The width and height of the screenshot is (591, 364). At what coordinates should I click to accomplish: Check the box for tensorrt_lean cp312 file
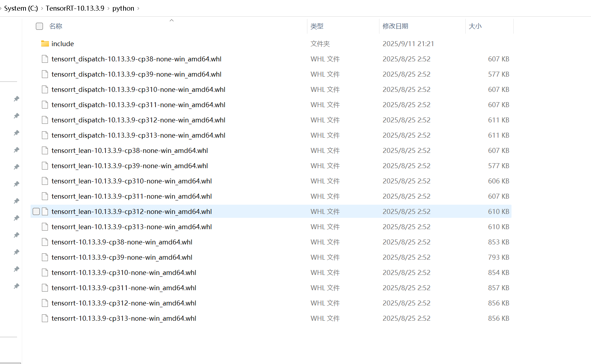[x=36, y=211]
